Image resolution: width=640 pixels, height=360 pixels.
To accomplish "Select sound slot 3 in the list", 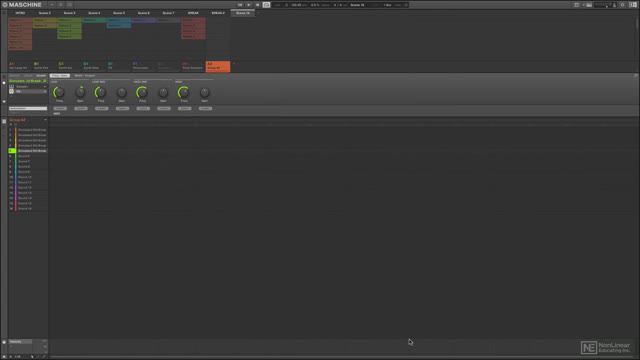I will tap(28, 140).
